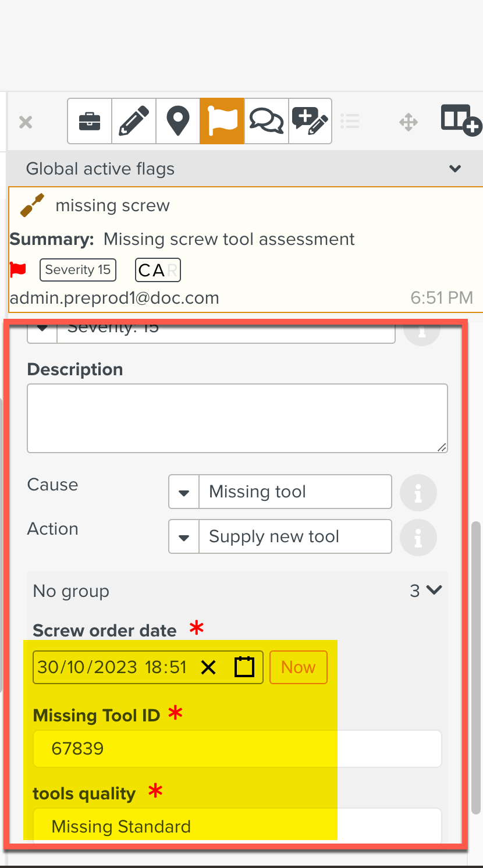Click the Missing Tool ID field
The image size is (483, 868).
[237, 748]
